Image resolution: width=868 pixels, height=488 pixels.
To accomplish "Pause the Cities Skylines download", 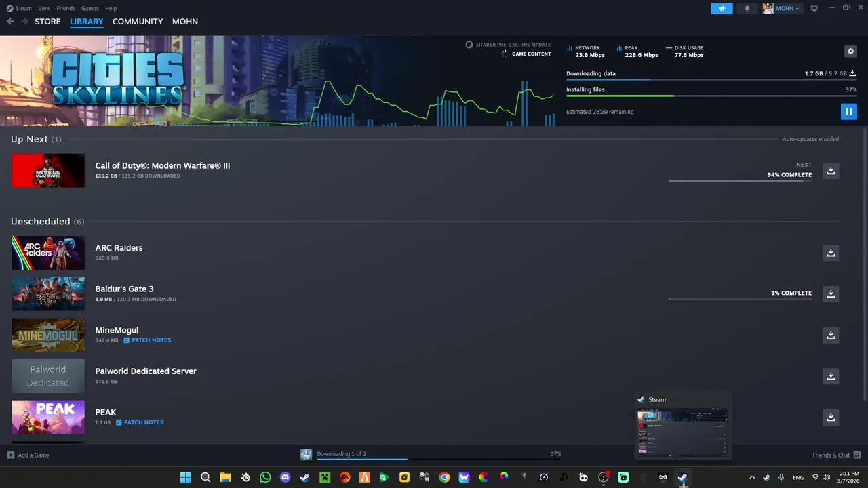I will (848, 111).
